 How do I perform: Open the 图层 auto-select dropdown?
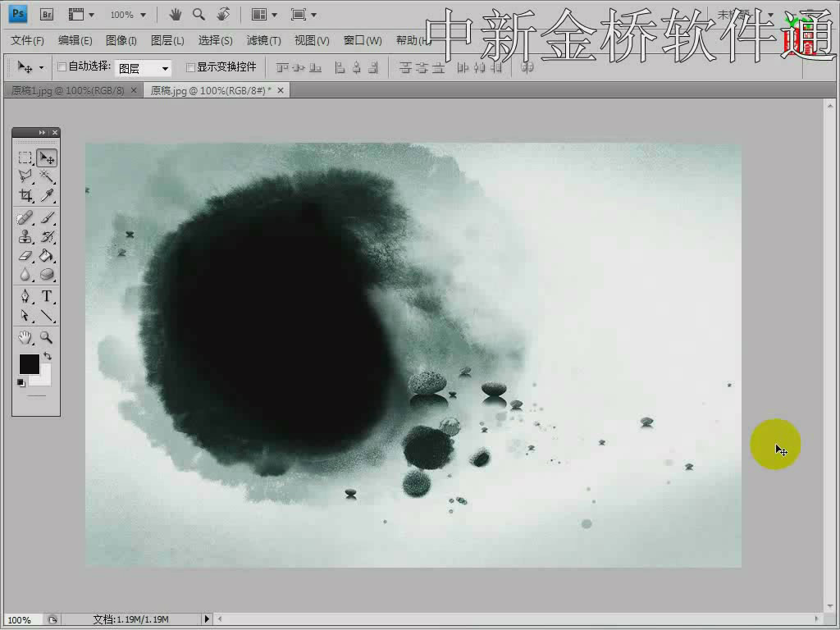(x=143, y=68)
